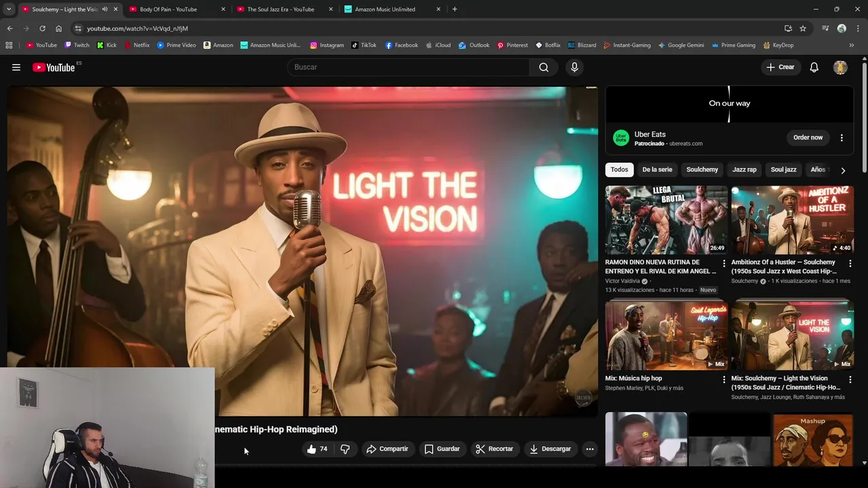
Task: Share the video with Compartir
Action: click(x=387, y=449)
